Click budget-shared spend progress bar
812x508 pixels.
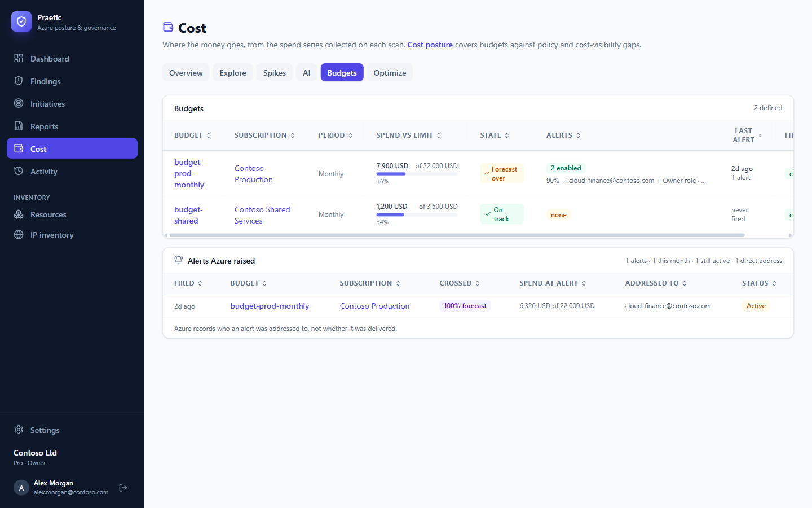[417, 214]
